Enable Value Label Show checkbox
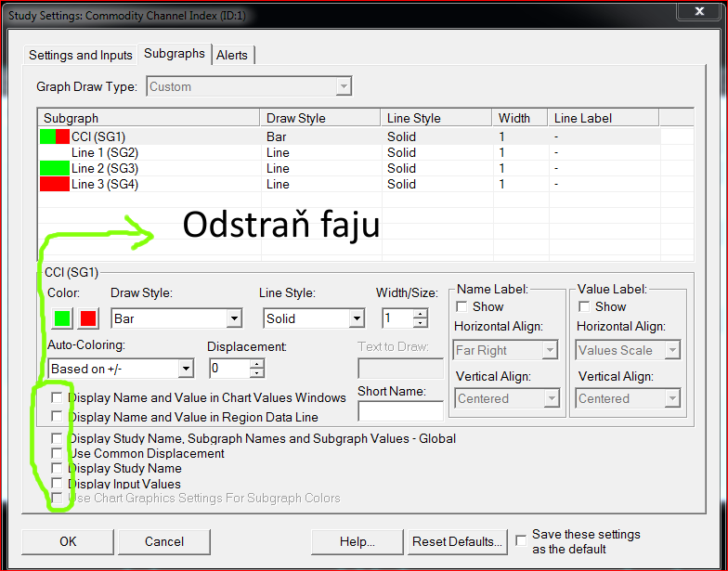Viewport: 728px width, 571px height. click(584, 306)
